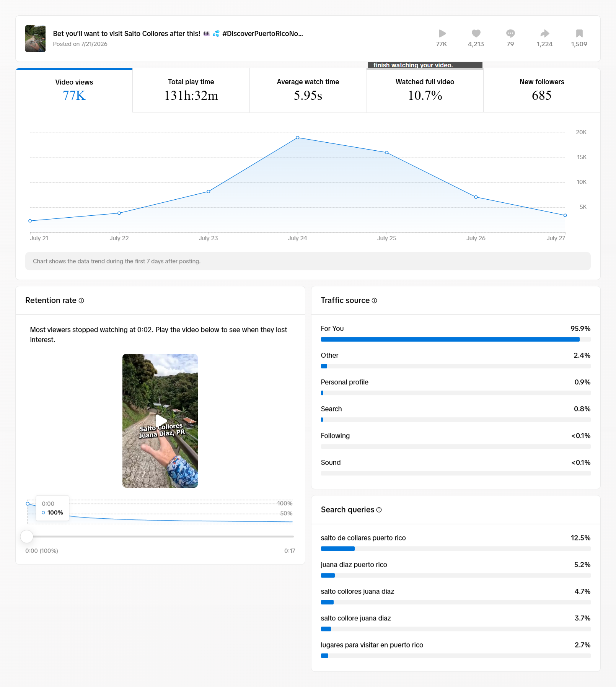The image size is (616, 687).
Task: Click the 'Other' traffic source row
Action: (456, 360)
